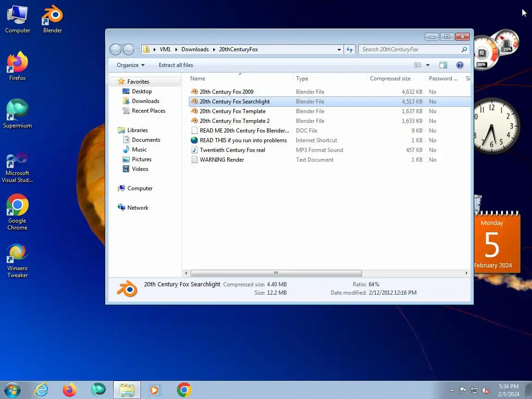
Task: Open Chrome from the taskbar
Action: pyautogui.click(x=184, y=390)
